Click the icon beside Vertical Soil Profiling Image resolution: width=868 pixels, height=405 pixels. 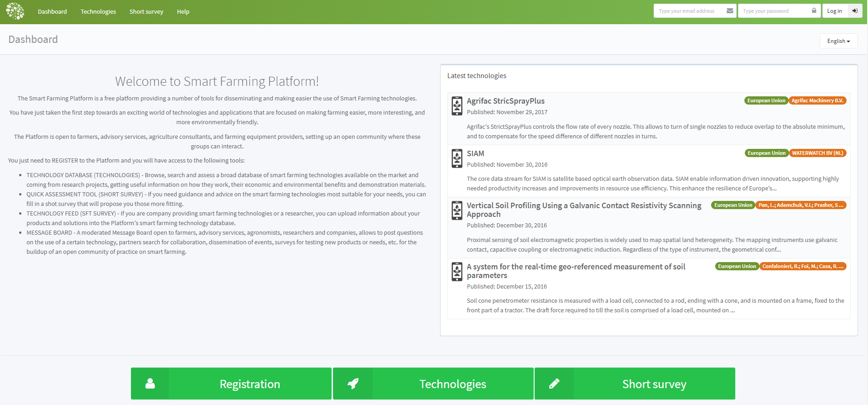(x=457, y=210)
